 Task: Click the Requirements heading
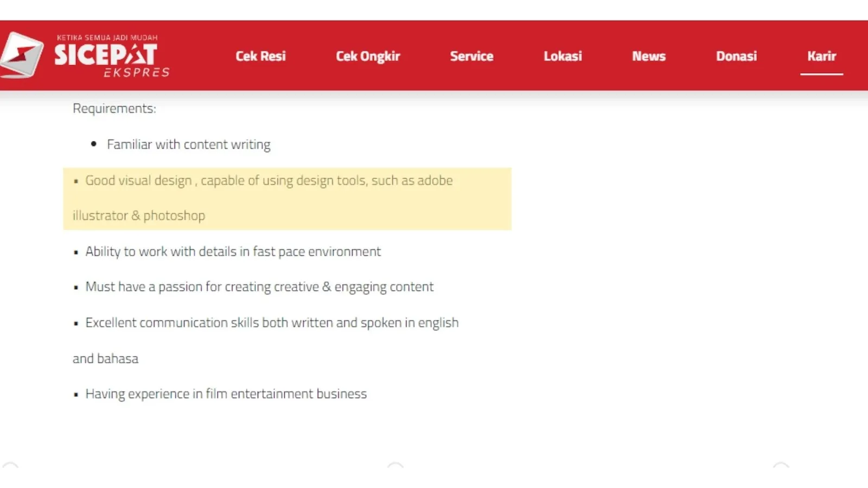click(x=114, y=108)
